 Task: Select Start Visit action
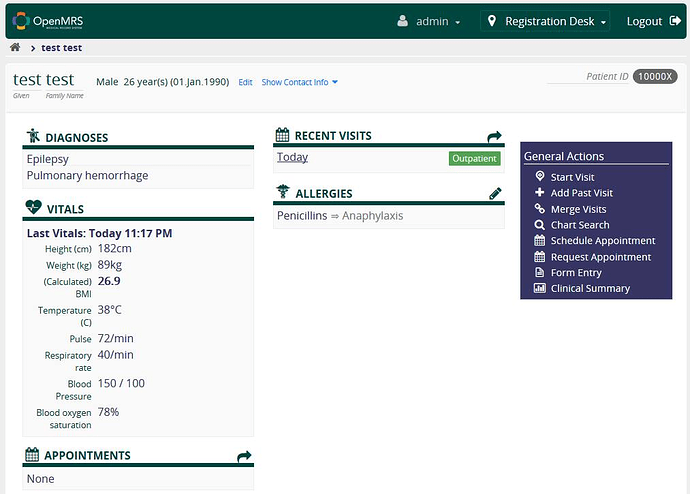573,177
